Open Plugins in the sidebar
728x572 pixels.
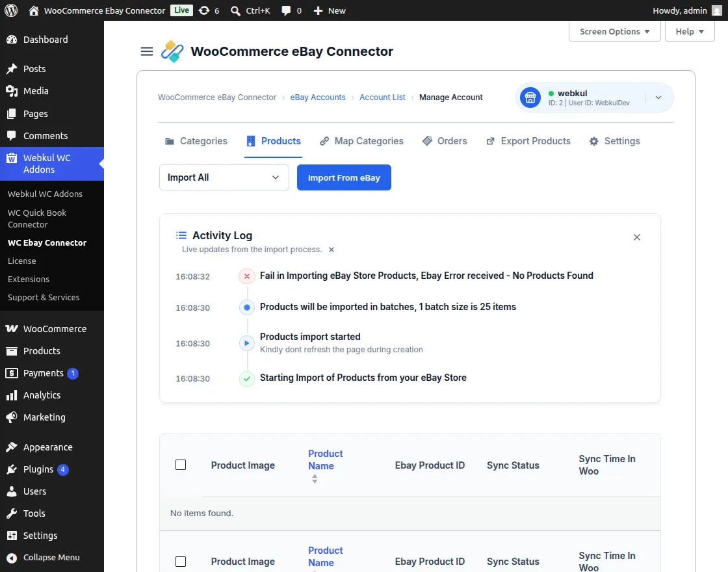(x=51, y=469)
